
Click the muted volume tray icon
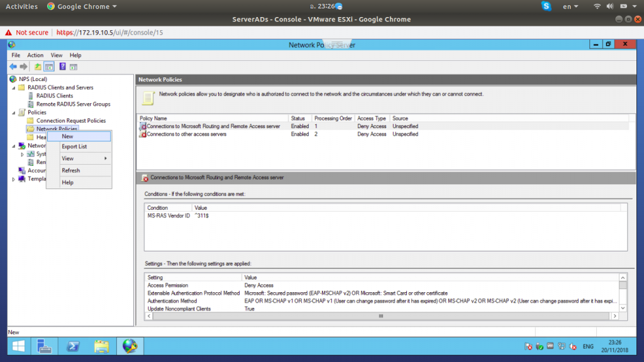tap(573, 347)
